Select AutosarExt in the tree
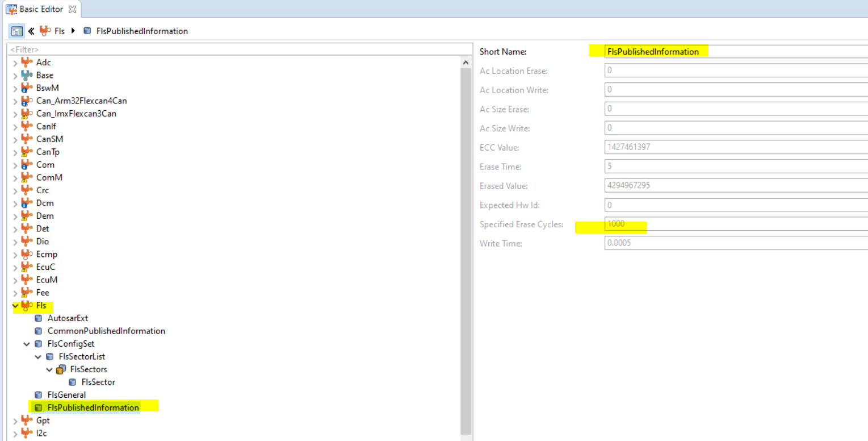 click(x=68, y=318)
